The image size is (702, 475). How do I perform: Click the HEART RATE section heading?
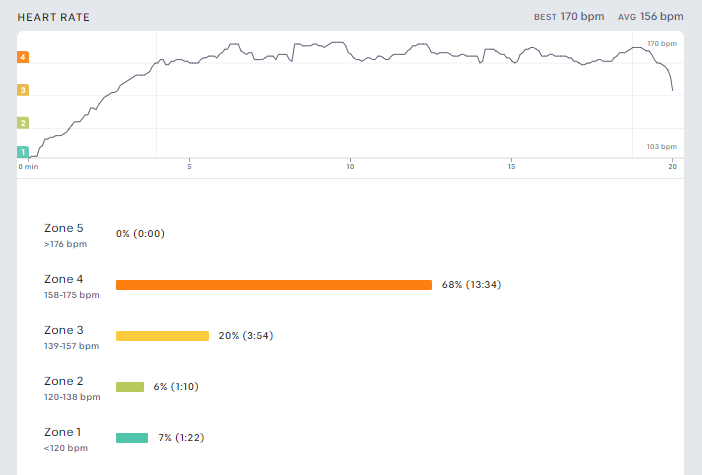pyautogui.click(x=54, y=17)
